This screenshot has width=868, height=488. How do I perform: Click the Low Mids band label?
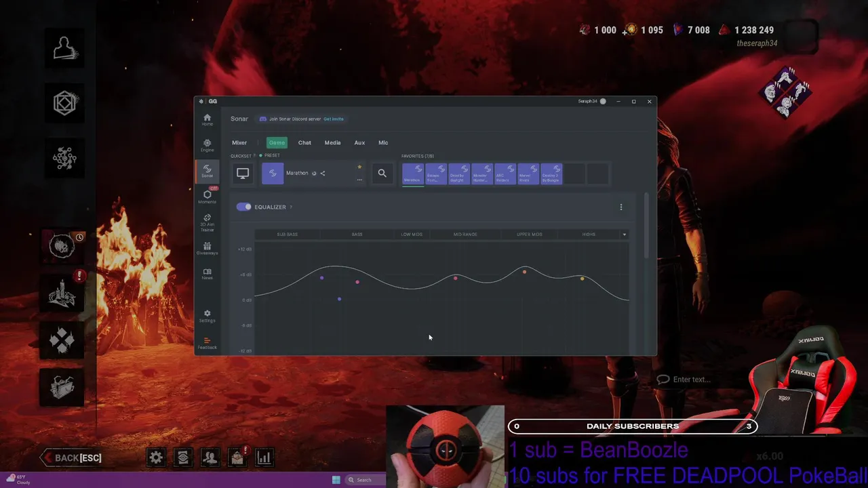tap(412, 235)
